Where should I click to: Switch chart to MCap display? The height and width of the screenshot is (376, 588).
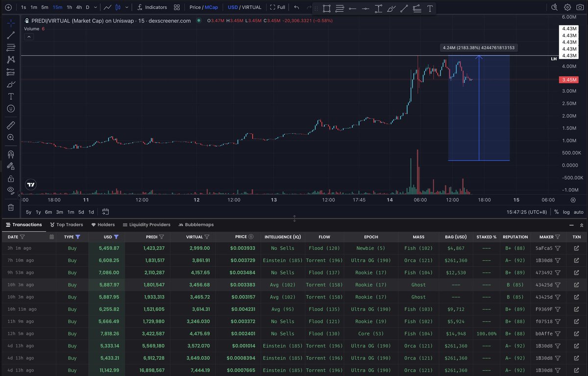coord(211,7)
